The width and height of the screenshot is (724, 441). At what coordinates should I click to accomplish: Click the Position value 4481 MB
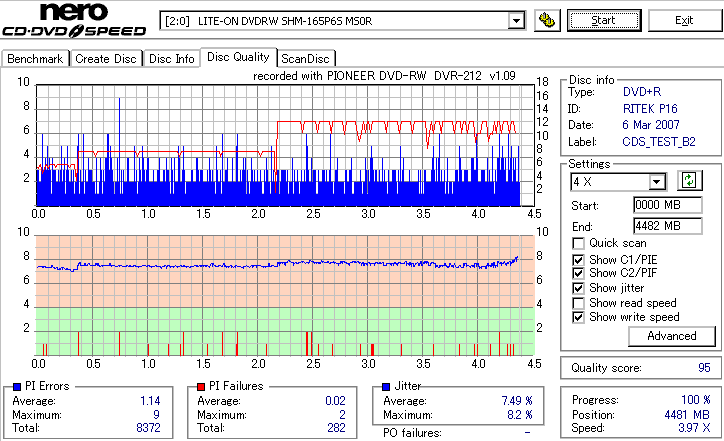click(687, 415)
